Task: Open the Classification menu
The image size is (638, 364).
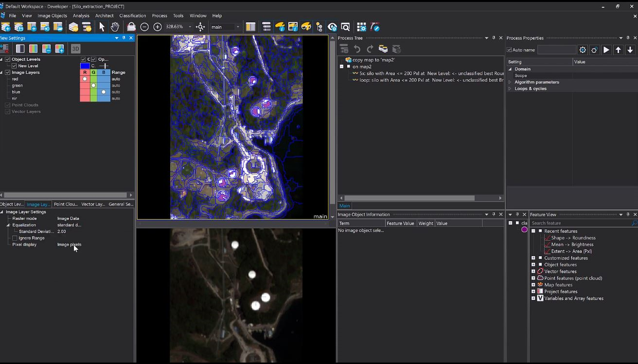Action: pos(132,16)
